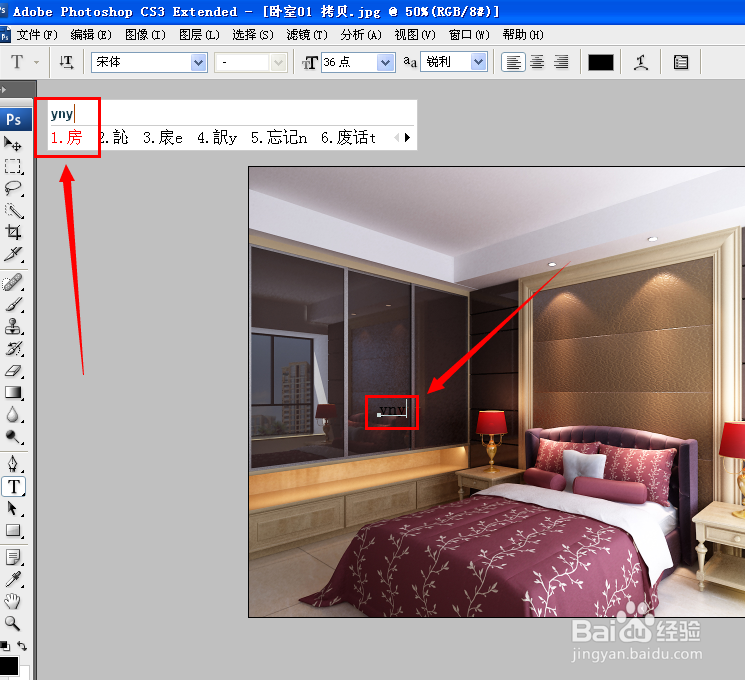Toggle text orientation button

coord(66,62)
